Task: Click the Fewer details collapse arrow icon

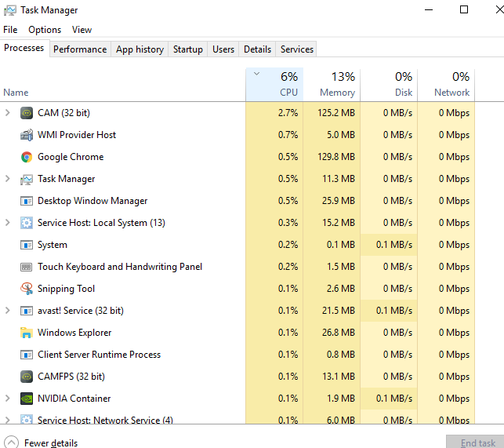Action: click(x=12, y=443)
